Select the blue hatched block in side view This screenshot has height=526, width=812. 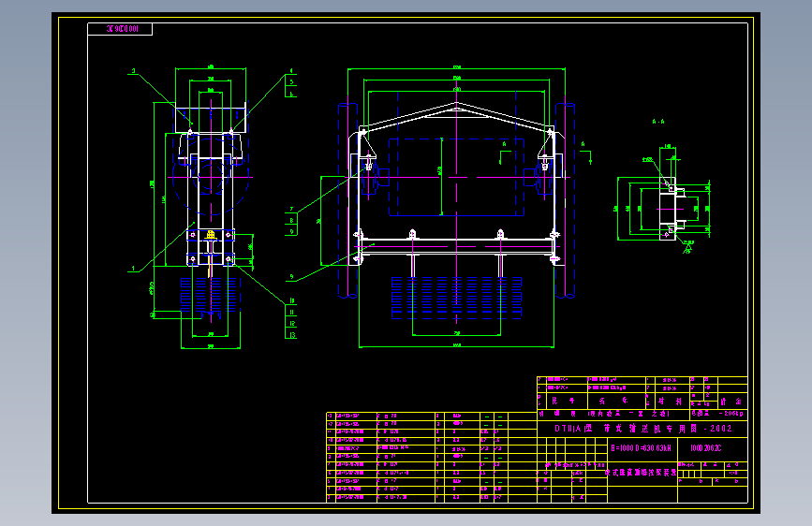coord(210,295)
